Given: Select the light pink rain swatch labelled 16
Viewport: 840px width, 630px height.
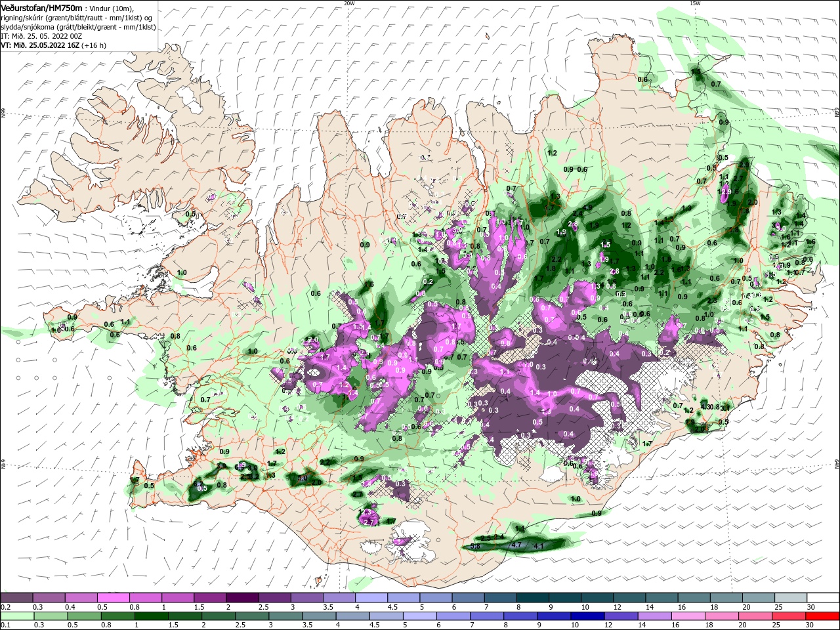Looking at the screenshot, I should pos(688,616).
